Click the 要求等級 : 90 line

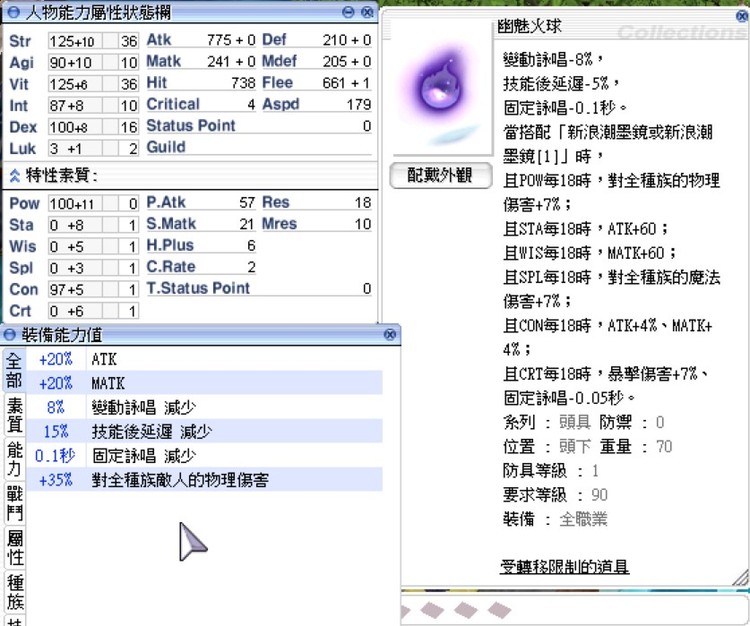[x=555, y=495]
